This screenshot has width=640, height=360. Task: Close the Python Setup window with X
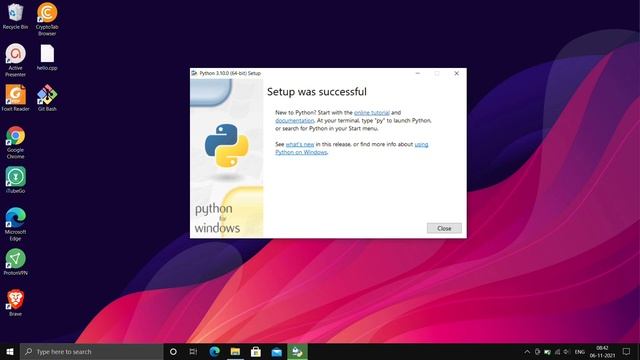click(456, 73)
